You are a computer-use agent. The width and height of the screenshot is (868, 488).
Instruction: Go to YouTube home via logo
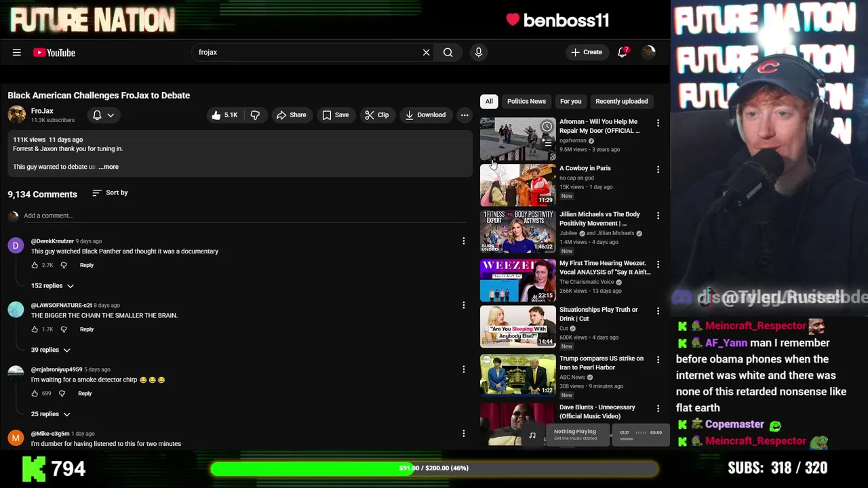[x=54, y=52]
